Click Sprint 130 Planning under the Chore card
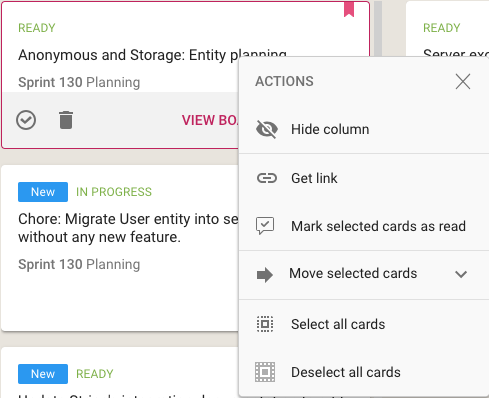This screenshot has height=398, width=489. (x=79, y=264)
